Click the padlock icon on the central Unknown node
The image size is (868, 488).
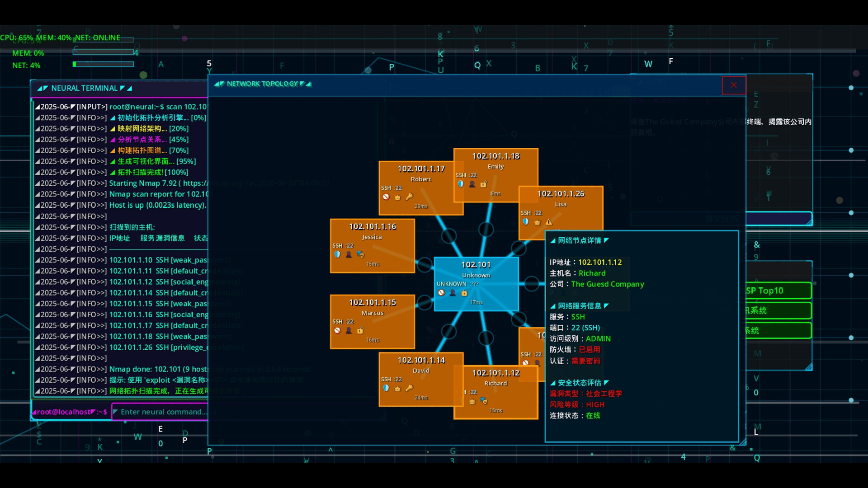tap(464, 293)
